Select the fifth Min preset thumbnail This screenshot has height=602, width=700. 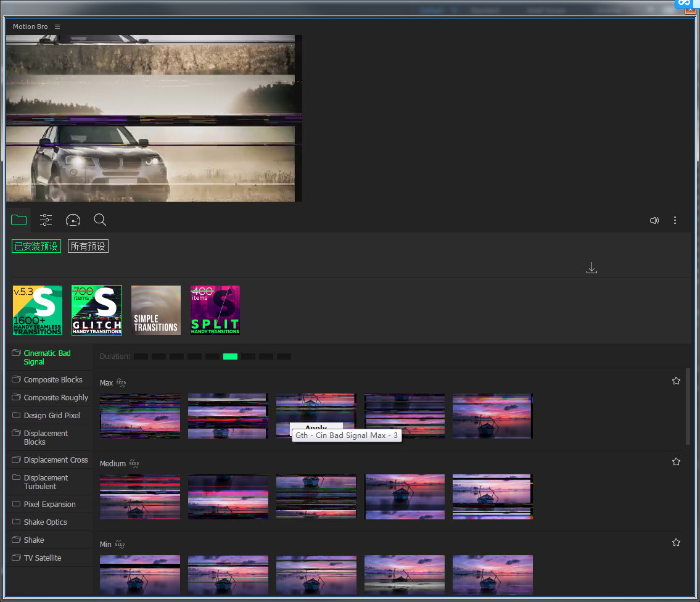[x=493, y=575]
